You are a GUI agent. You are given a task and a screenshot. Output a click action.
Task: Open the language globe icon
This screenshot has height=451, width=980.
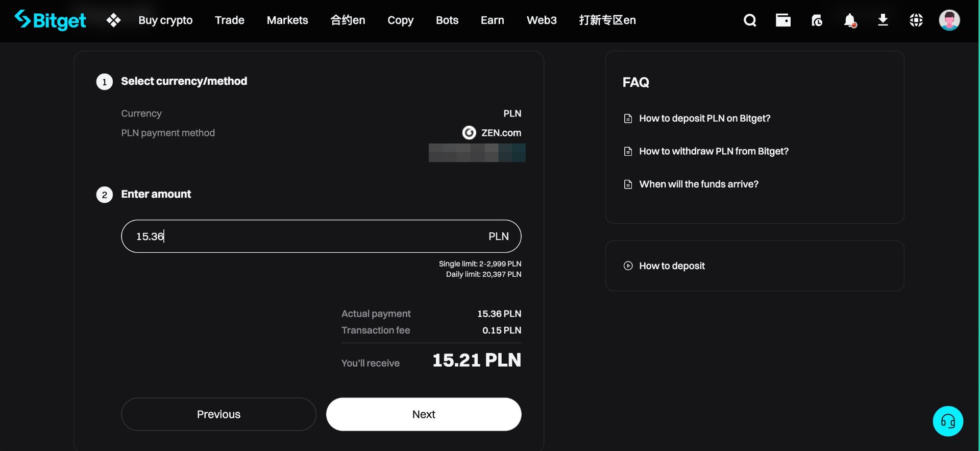pyautogui.click(x=916, y=20)
